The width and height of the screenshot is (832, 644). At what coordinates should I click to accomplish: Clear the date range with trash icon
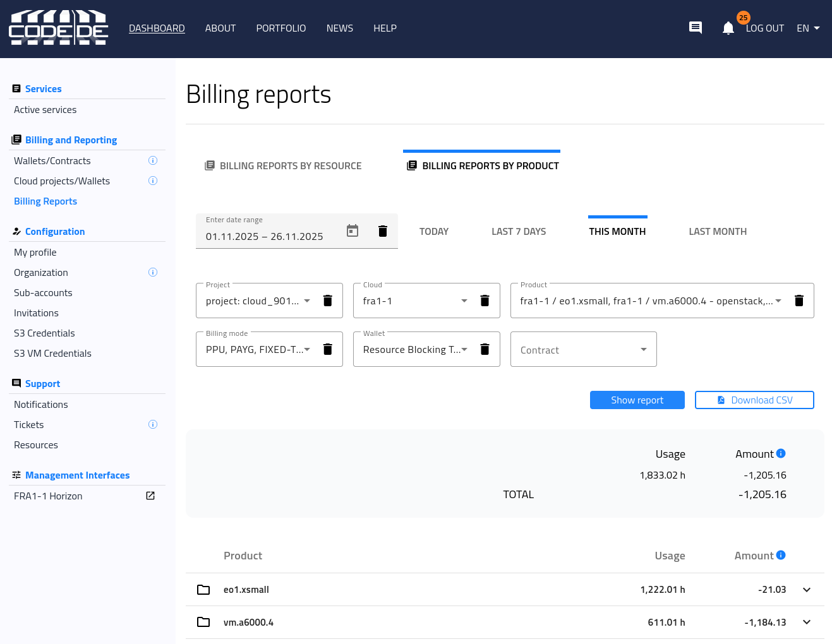click(382, 231)
